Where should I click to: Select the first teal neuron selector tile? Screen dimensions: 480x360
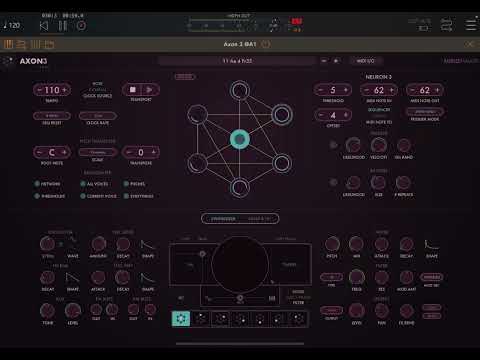click(181, 319)
